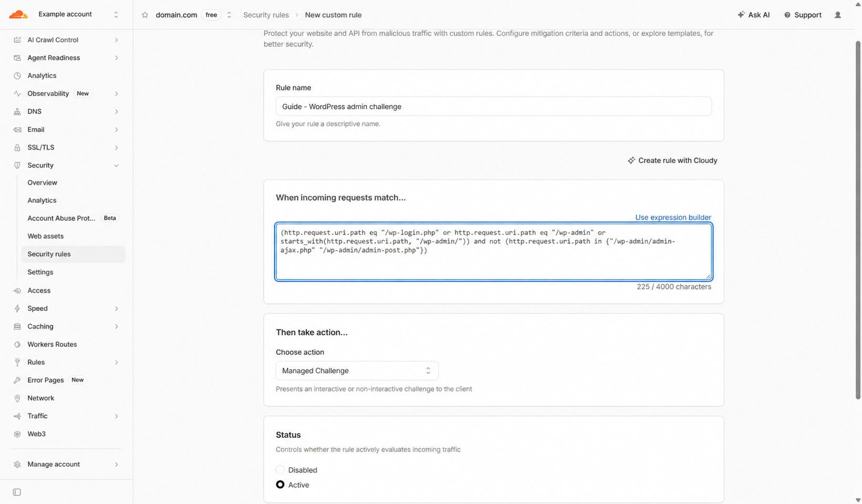Image resolution: width=862 pixels, height=504 pixels.
Task: Click the Observability sidebar icon
Action: tap(17, 94)
